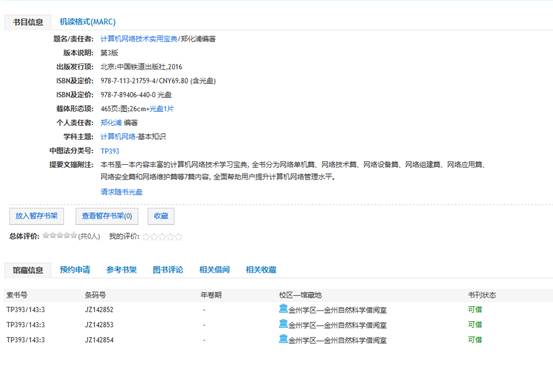Open title link 计算机网络技术实用宝典
The height and width of the screenshot is (368, 553).
coord(139,39)
